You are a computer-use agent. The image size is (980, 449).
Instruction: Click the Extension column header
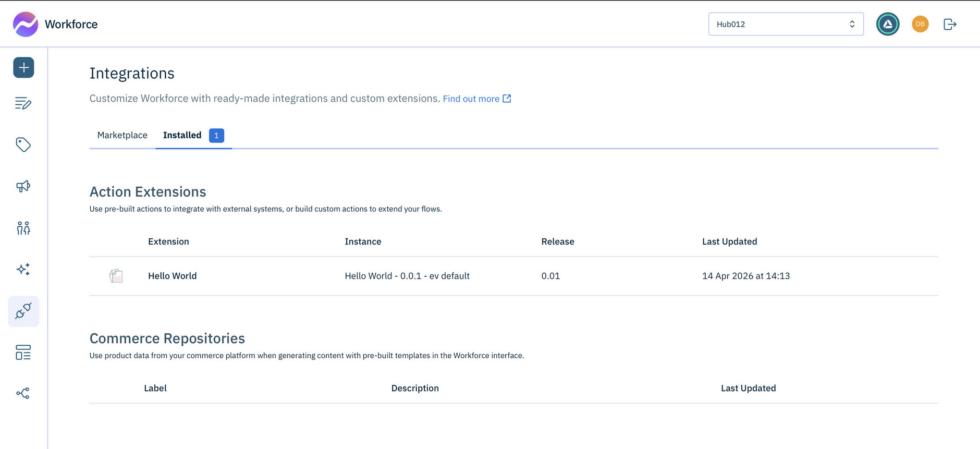point(168,241)
